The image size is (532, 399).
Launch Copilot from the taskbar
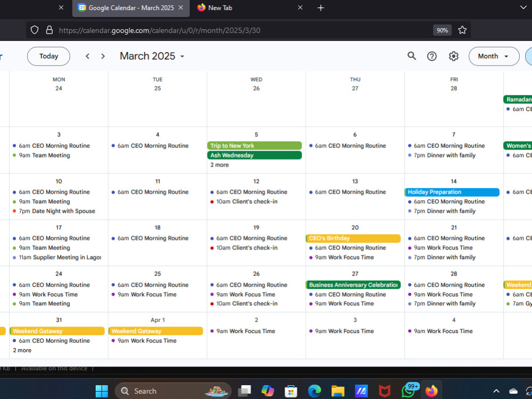pyautogui.click(x=268, y=391)
